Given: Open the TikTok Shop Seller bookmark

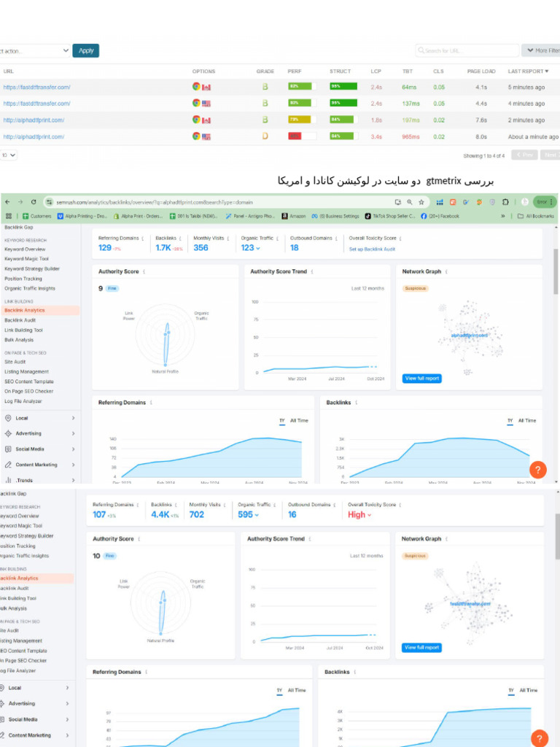Looking at the screenshot, I should pos(389,216).
